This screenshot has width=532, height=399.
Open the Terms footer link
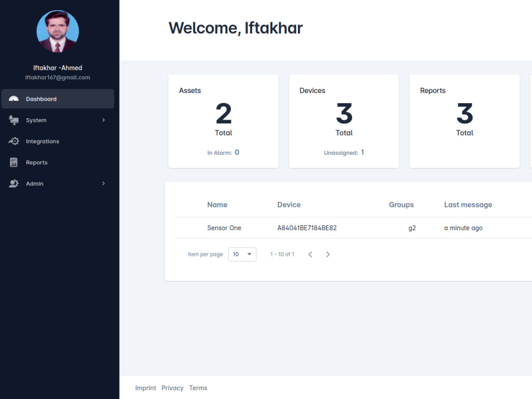pos(198,388)
